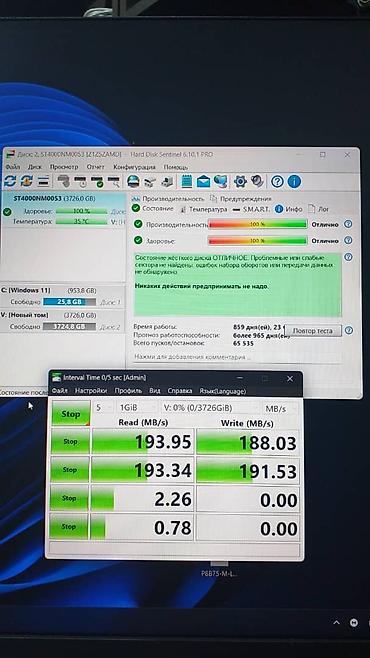370x658 pixels.
Task: Click the refresh-with-clock toolbar icon
Action: click(x=26, y=181)
